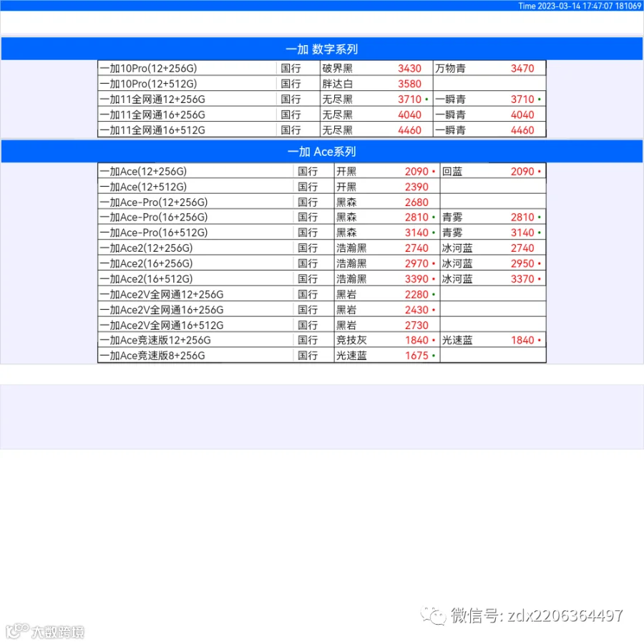644x644 pixels.
Task: Click '光速蓝' in the 一加Ace竞速版8+256G row
Action: (351, 356)
